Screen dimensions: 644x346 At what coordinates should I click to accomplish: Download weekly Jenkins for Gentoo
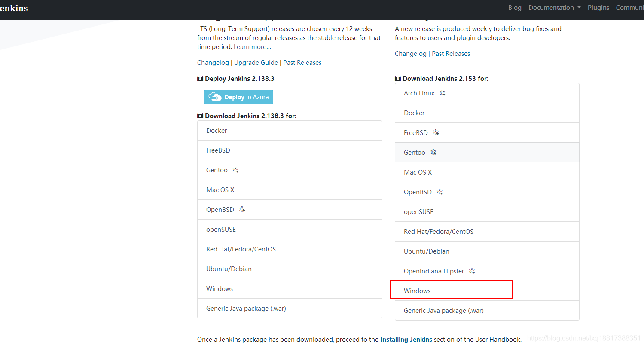pyautogui.click(x=487, y=153)
